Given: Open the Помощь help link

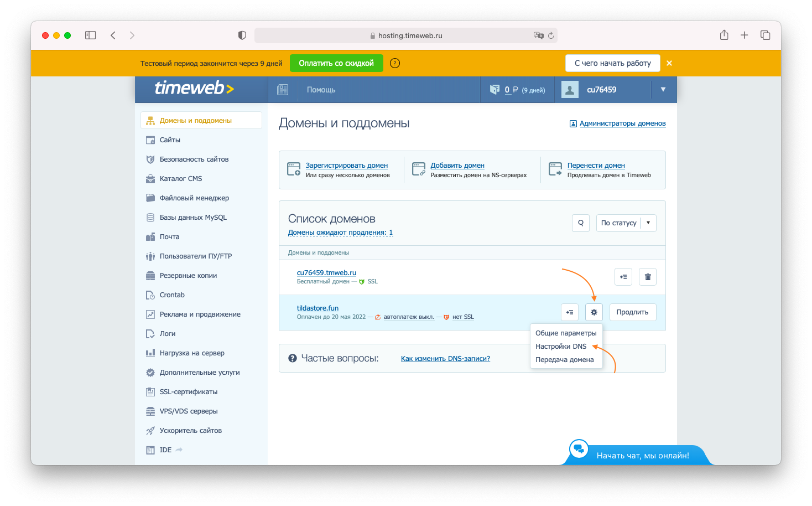Looking at the screenshot, I should [321, 90].
